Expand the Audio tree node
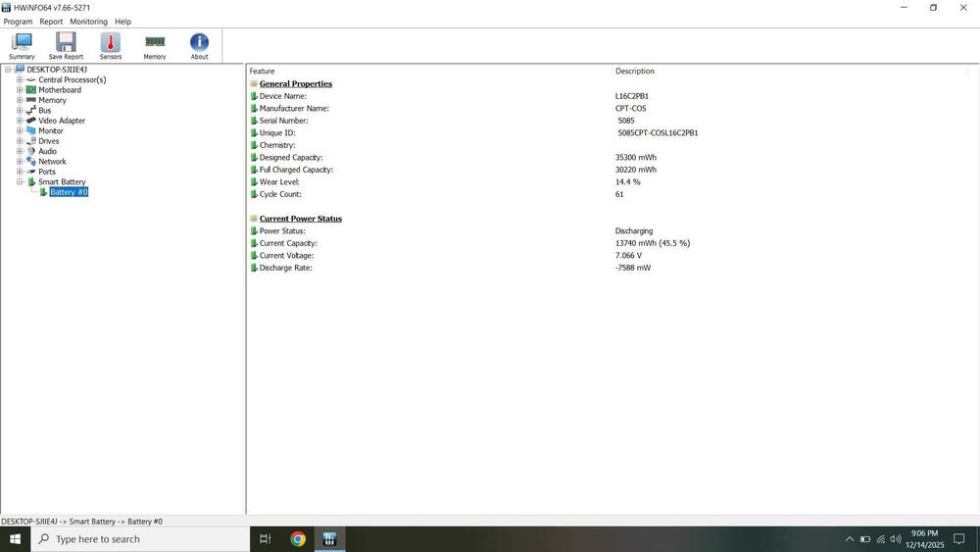Viewport: 980px width, 552px height. click(20, 151)
